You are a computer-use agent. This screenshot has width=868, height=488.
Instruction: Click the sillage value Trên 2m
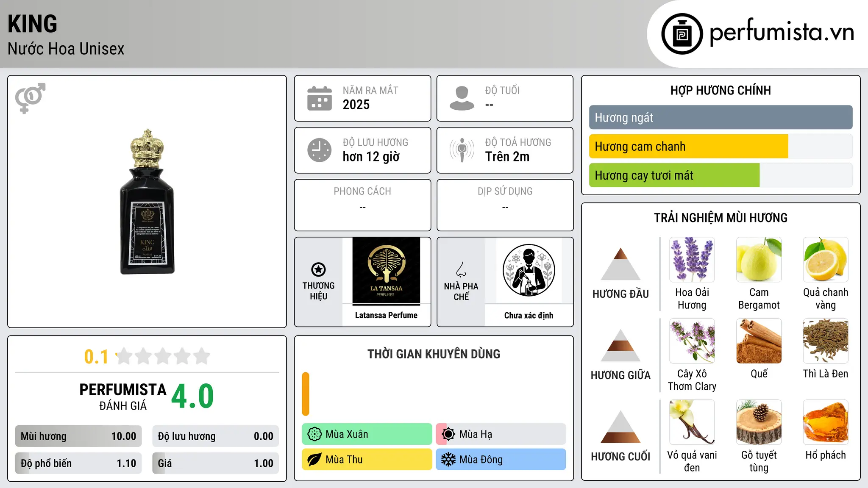coord(507,157)
